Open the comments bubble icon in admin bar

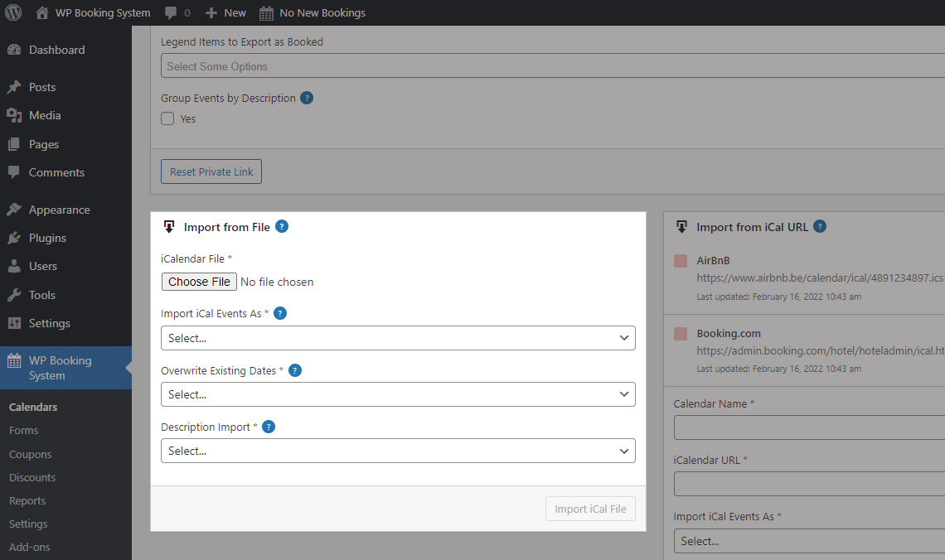pos(171,12)
